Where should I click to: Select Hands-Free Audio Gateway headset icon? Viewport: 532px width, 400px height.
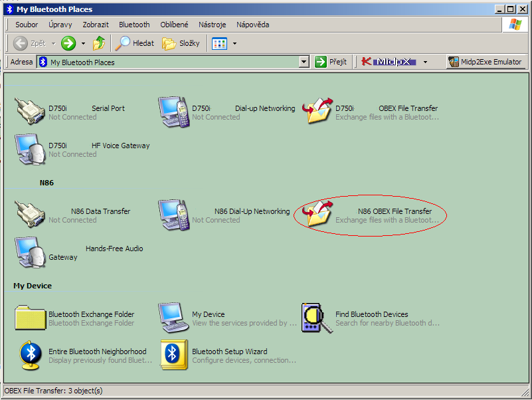tap(30, 252)
